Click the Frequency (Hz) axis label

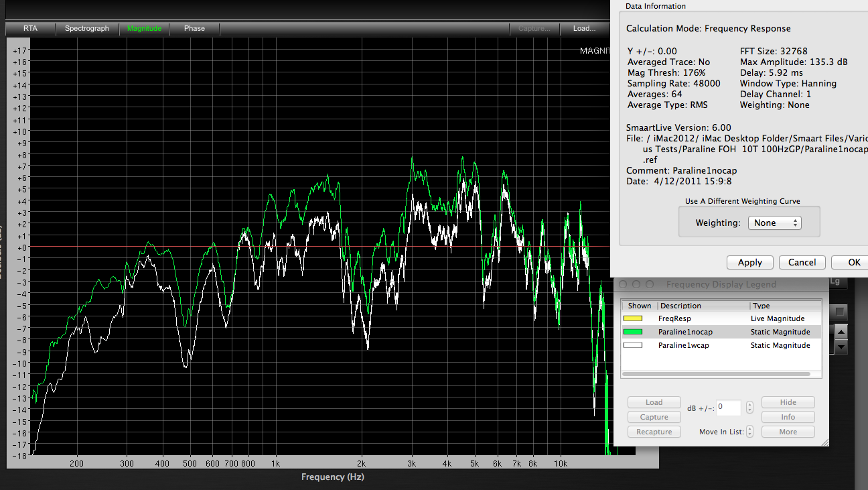point(333,477)
